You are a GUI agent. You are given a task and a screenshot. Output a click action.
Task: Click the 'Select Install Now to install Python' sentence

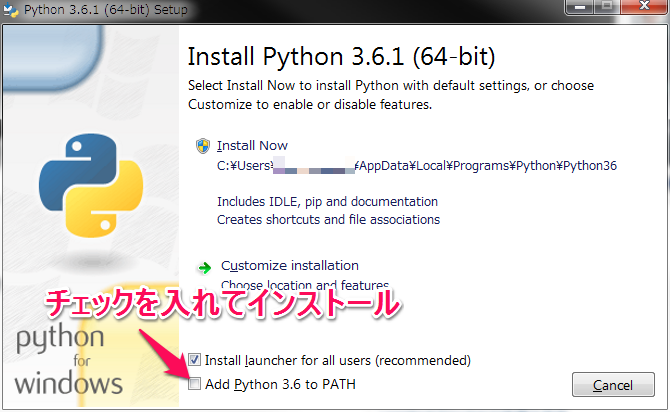coord(391,95)
